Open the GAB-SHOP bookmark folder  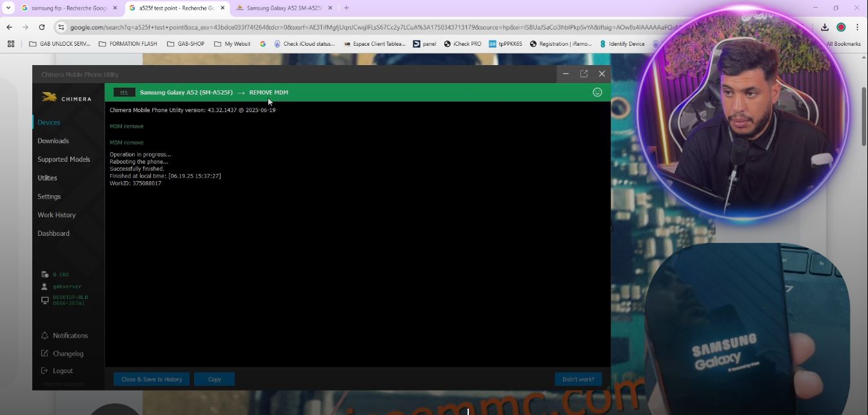[x=185, y=44]
